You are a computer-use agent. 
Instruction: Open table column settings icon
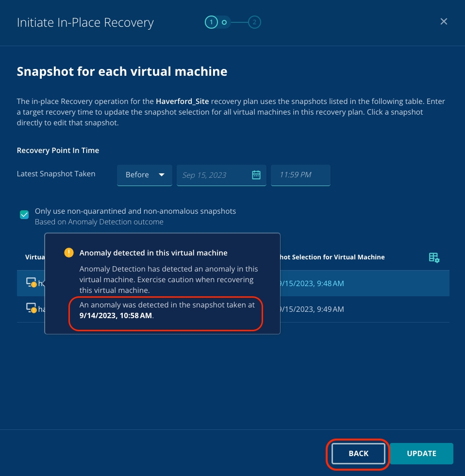(434, 257)
